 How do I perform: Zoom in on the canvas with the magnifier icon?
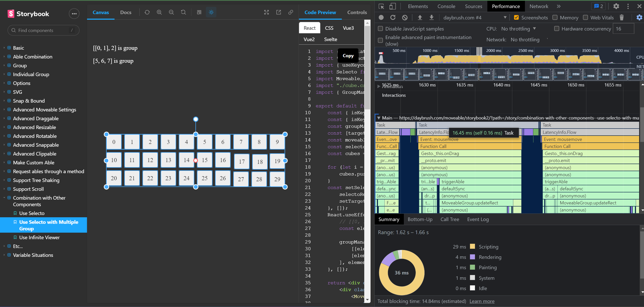click(x=159, y=12)
